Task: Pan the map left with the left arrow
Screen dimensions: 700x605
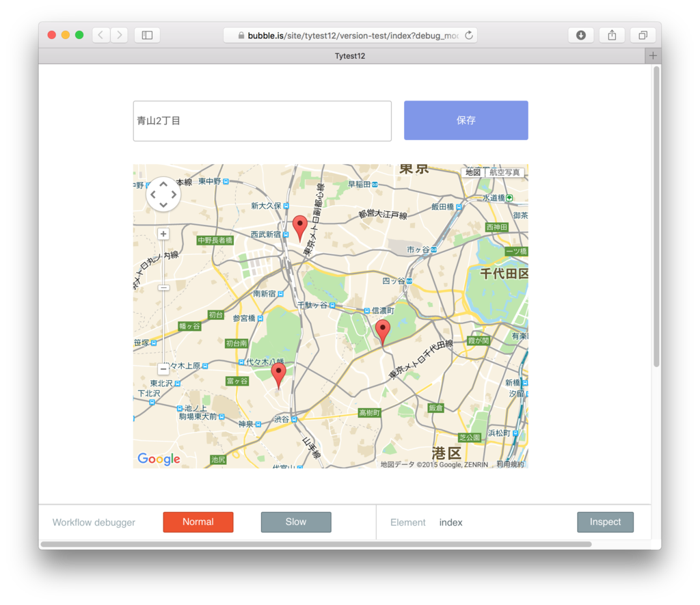Action: click(153, 195)
